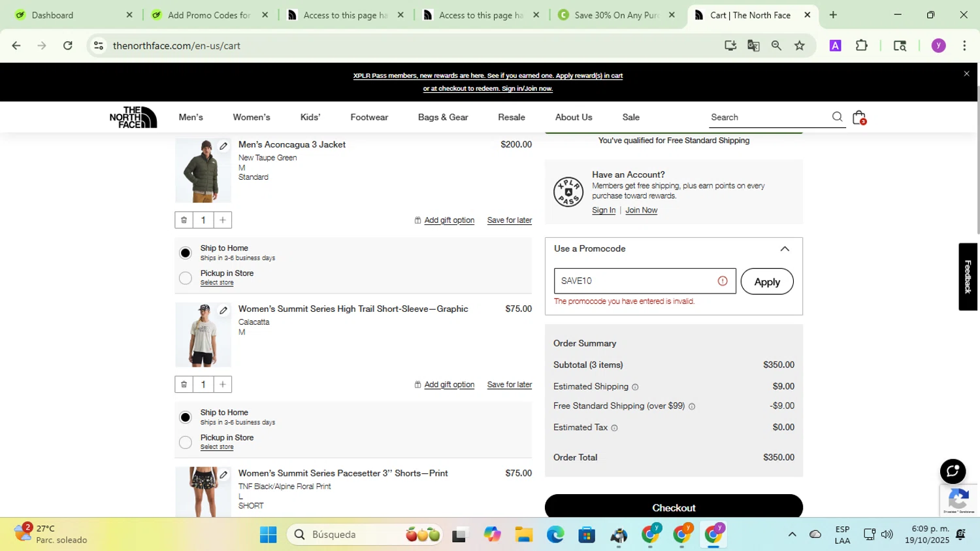980x551 pixels.
Task: Proceed with the Checkout button
Action: pos(674,507)
